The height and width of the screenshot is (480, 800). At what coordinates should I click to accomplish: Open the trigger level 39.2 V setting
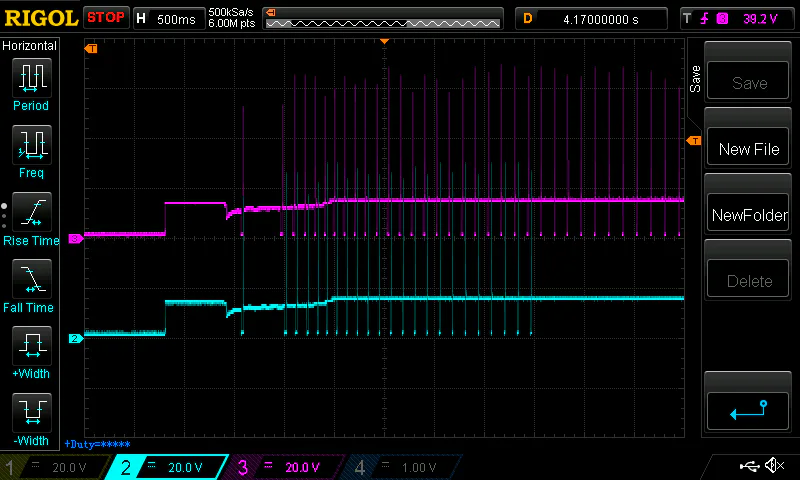(x=734, y=18)
